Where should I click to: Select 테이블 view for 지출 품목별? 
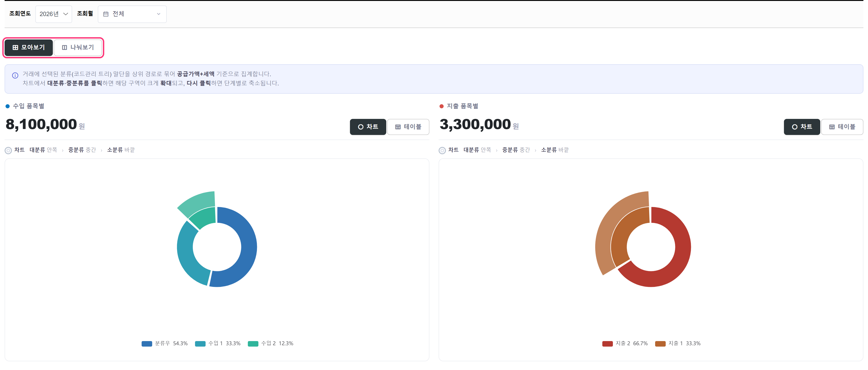(842, 127)
